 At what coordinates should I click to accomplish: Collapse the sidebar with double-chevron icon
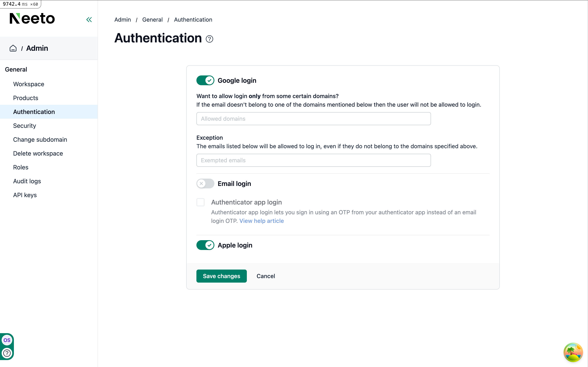click(89, 20)
